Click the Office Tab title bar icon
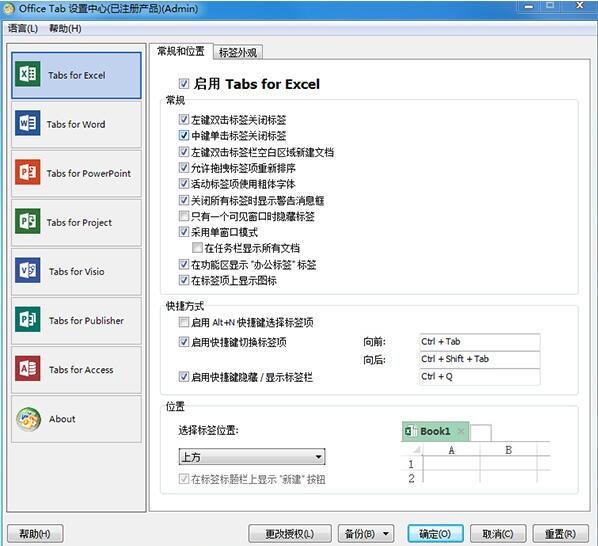 pyautogui.click(x=9, y=8)
